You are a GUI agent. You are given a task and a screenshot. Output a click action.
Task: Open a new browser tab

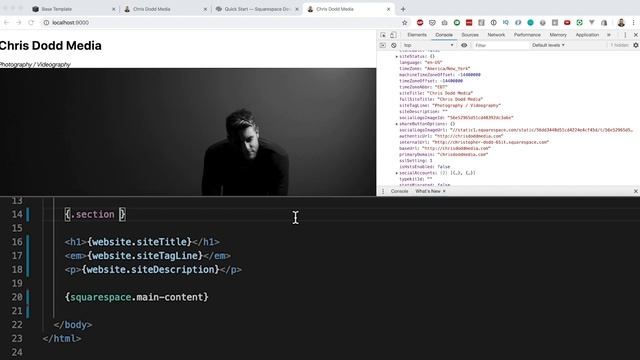pos(403,9)
